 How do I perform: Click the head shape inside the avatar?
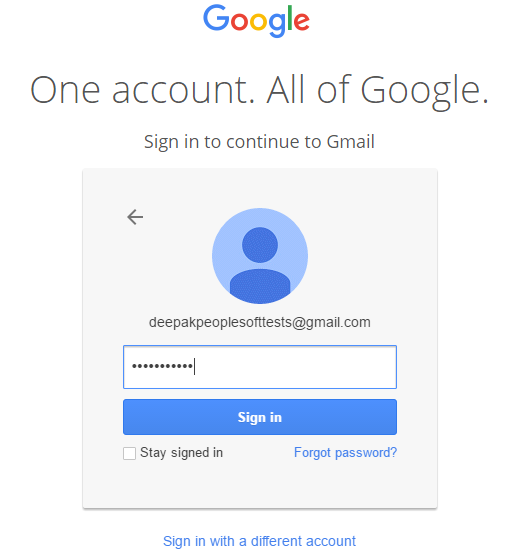click(260, 245)
